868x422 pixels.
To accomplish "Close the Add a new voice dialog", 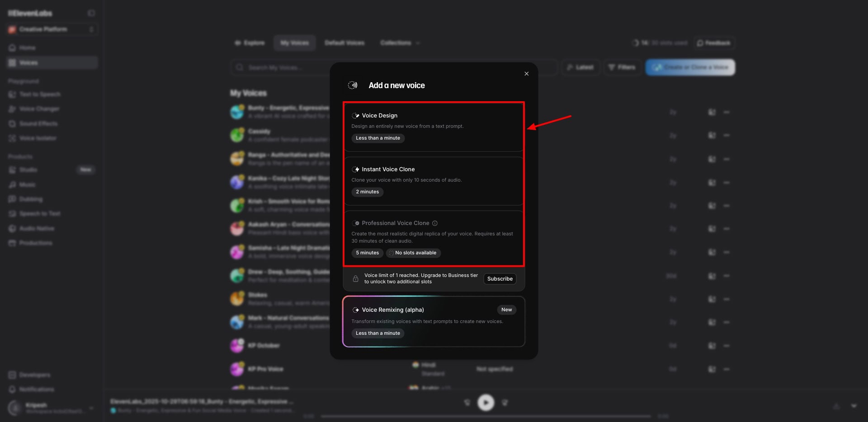I will point(526,74).
